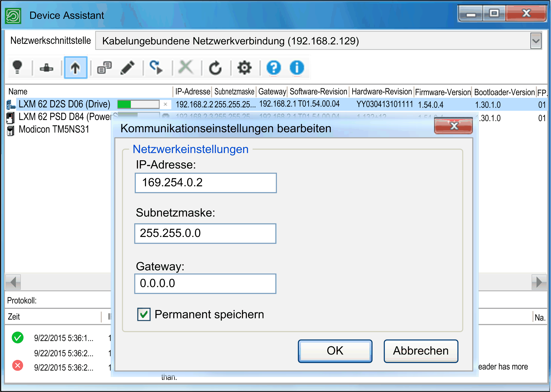Viewport: 551px width, 392px height.
Task: Click the YY030413101111 hardware revision cell
Action: coord(385,104)
